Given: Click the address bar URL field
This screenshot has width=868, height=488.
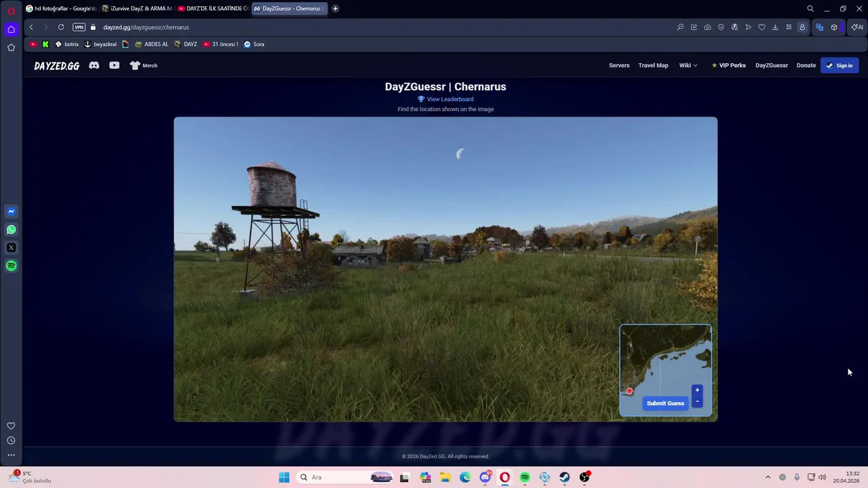Looking at the screenshot, I should click(x=380, y=27).
